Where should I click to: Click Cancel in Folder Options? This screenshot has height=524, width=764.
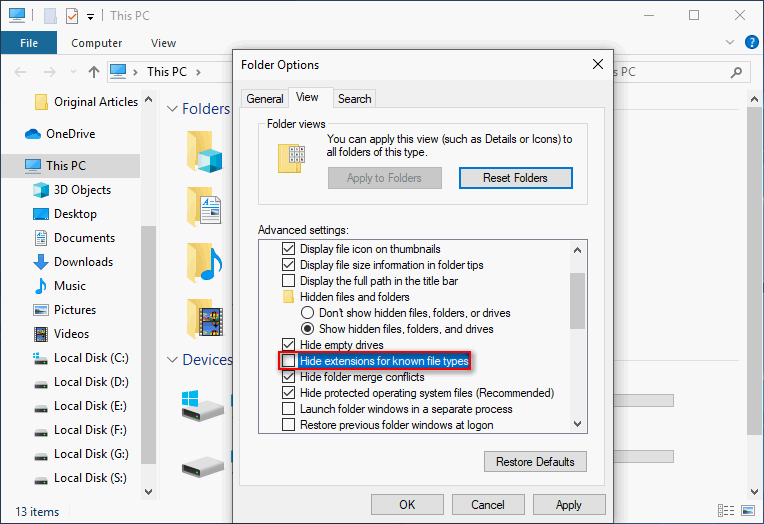(488, 505)
